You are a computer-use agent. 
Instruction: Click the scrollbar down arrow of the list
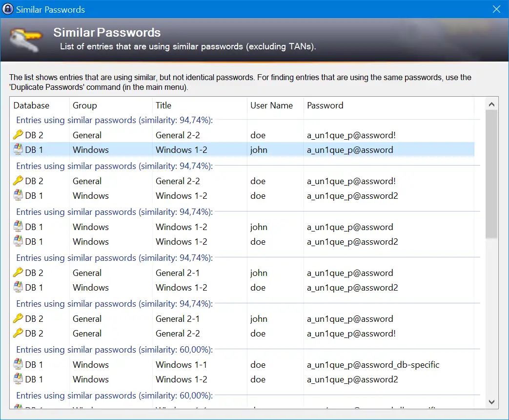pos(491,402)
